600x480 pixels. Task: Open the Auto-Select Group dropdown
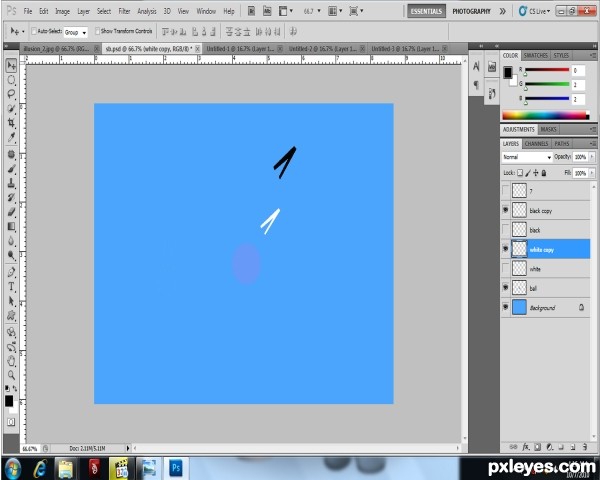pos(75,32)
